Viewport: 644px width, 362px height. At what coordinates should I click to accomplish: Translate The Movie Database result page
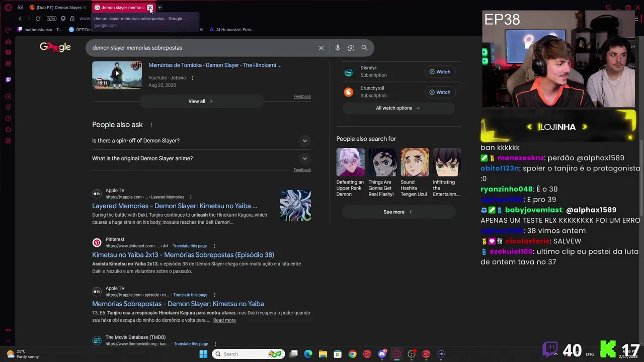point(191,344)
